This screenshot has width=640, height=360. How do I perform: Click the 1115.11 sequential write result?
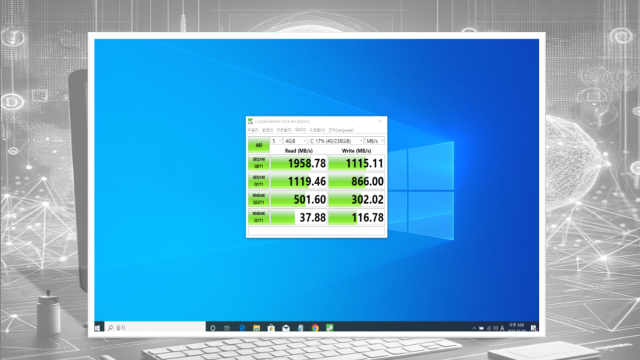[x=356, y=163]
